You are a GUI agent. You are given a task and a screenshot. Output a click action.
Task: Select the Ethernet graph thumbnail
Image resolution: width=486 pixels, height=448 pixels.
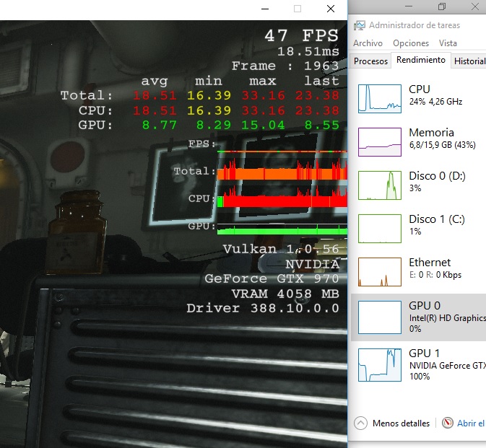(380, 272)
